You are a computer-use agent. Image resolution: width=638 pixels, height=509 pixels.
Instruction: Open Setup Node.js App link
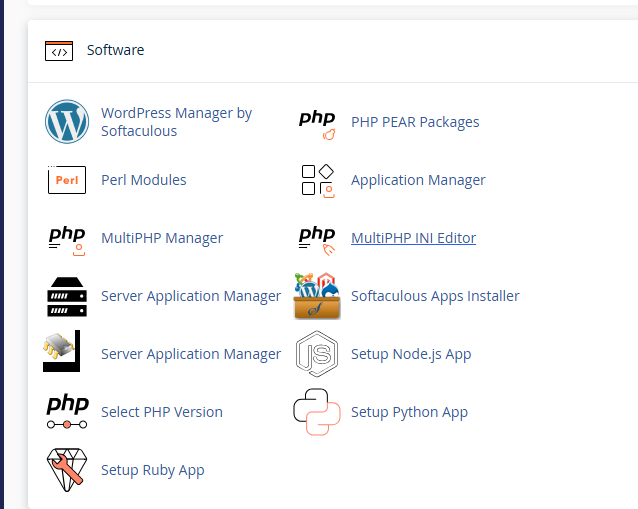[411, 354]
